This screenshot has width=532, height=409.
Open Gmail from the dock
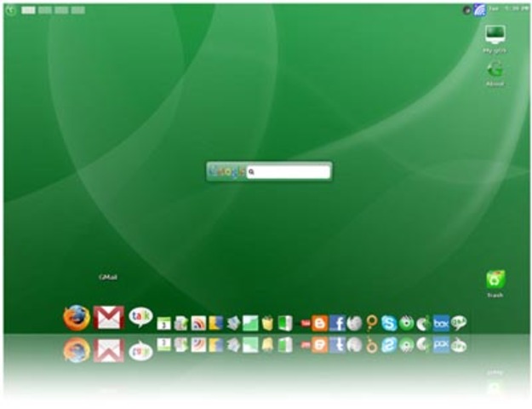pos(109,318)
